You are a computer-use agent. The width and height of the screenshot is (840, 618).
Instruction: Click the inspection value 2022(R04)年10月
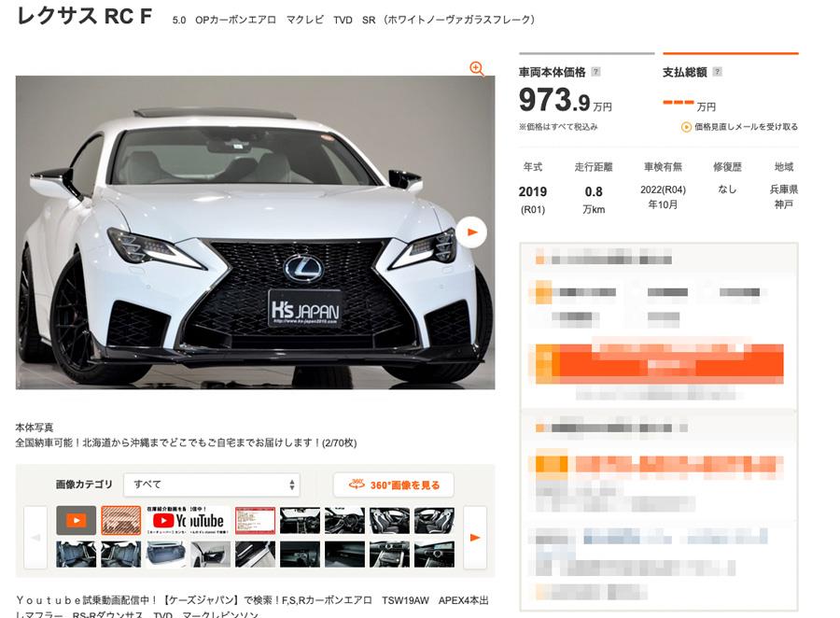coord(664,197)
